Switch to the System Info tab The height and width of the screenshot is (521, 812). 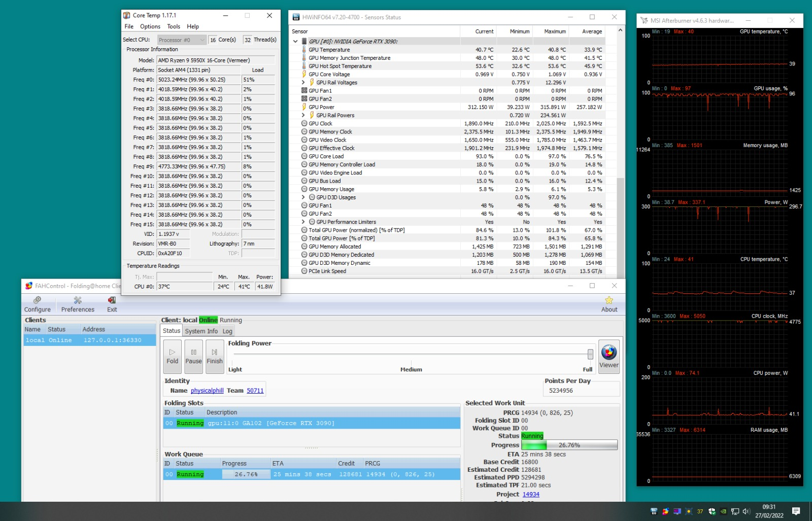click(201, 331)
